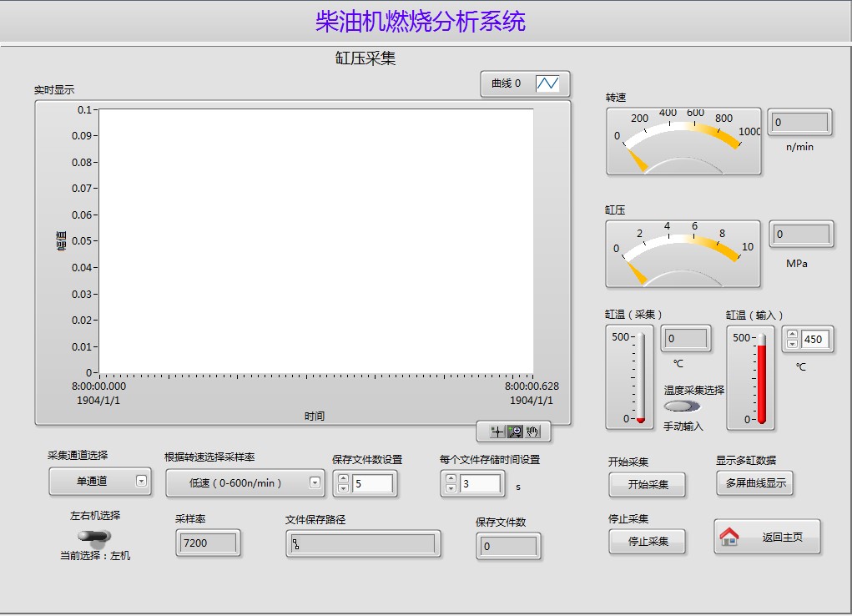Click the 采样率 field showing 7200
The height and width of the screenshot is (616, 852).
[208, 543]
